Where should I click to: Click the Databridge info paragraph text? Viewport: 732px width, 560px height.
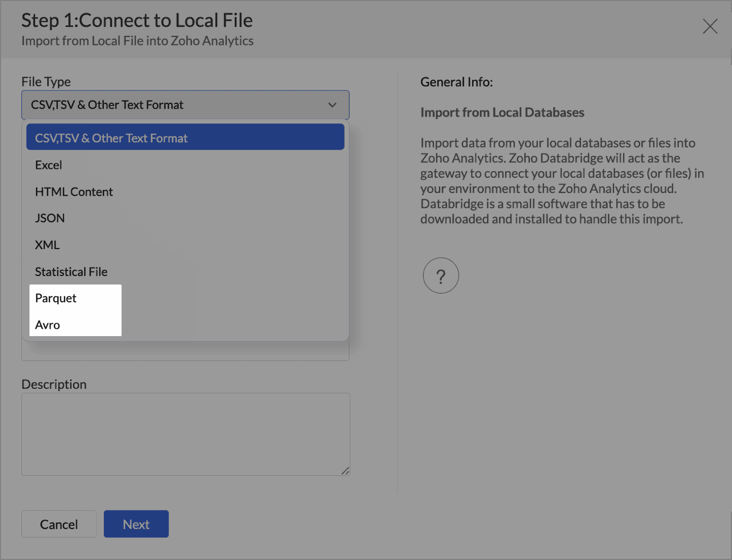tap(561, 181)
